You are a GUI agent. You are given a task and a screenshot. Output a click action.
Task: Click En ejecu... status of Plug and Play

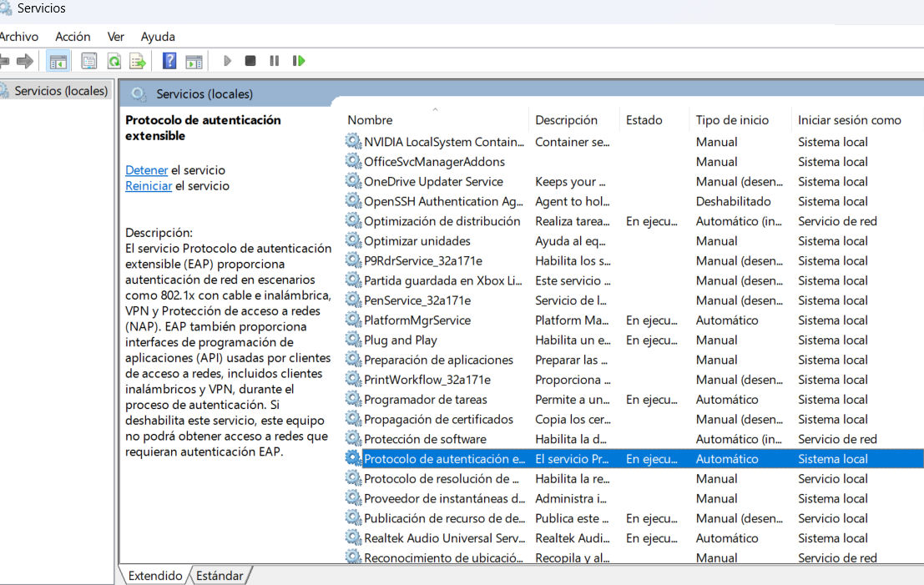tap(651, 340)
